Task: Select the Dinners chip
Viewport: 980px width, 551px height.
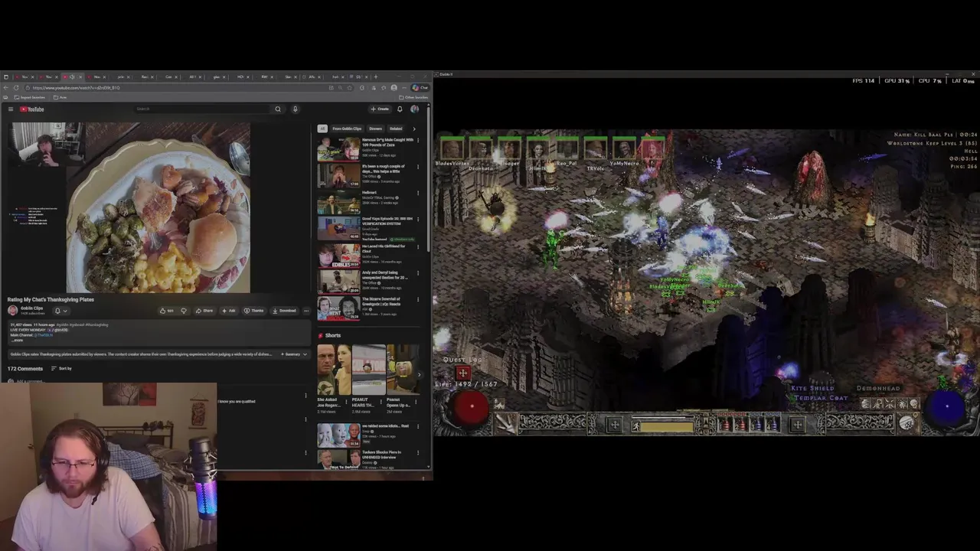Action: pyautogui.click(x=375, y=129)
